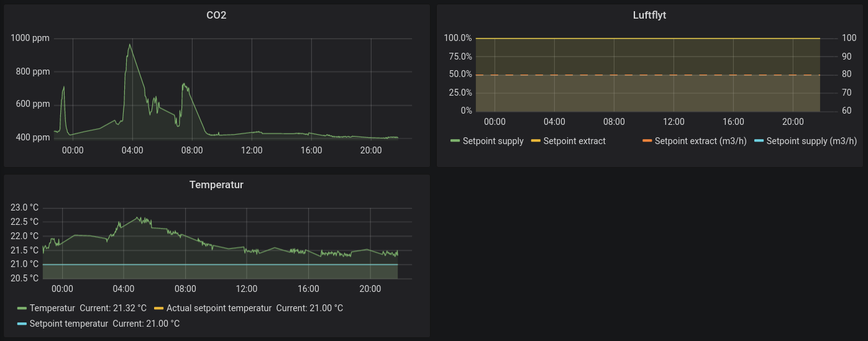This screenshot has height=341, width=868.
Task: Change the Actual setpoint temperatur yellow color
Action: [x=159, y=309]
